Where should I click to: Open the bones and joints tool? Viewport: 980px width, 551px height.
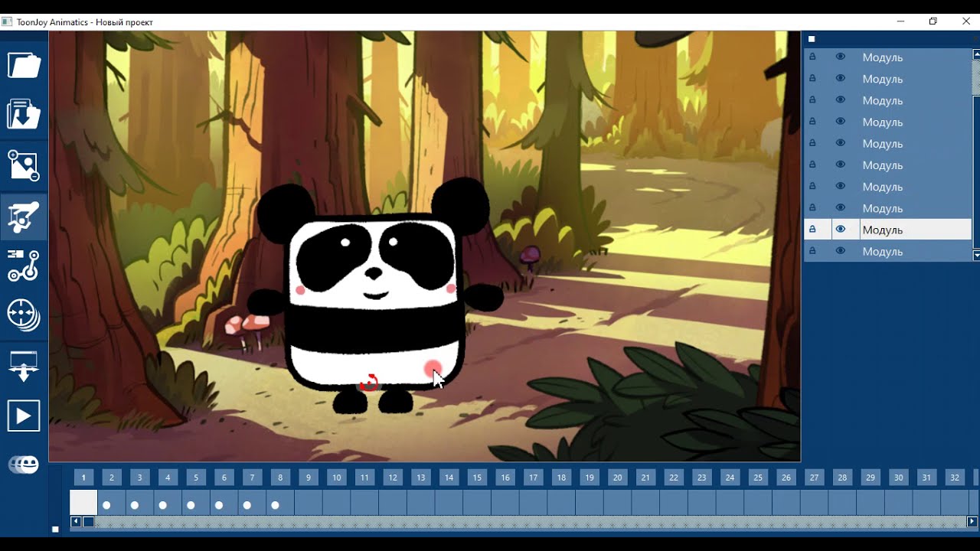24,265
